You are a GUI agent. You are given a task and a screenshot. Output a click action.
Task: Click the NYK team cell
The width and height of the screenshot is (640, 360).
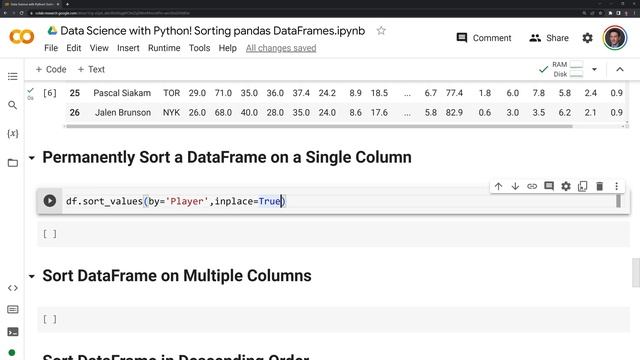coord(171,113)
